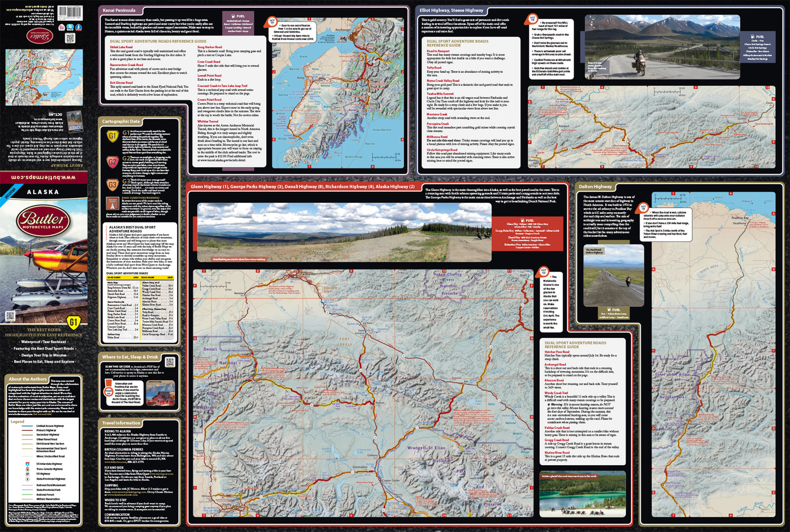Select the Kenai Peninsula section header
Viewport: 790px width, 532px height.
[x=120, y=10]
